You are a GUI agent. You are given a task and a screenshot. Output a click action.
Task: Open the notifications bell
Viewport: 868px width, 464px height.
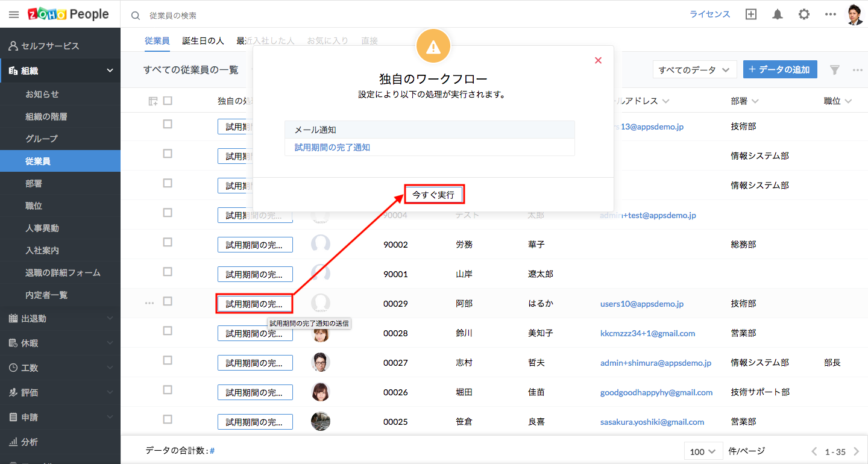click(778, 14)
